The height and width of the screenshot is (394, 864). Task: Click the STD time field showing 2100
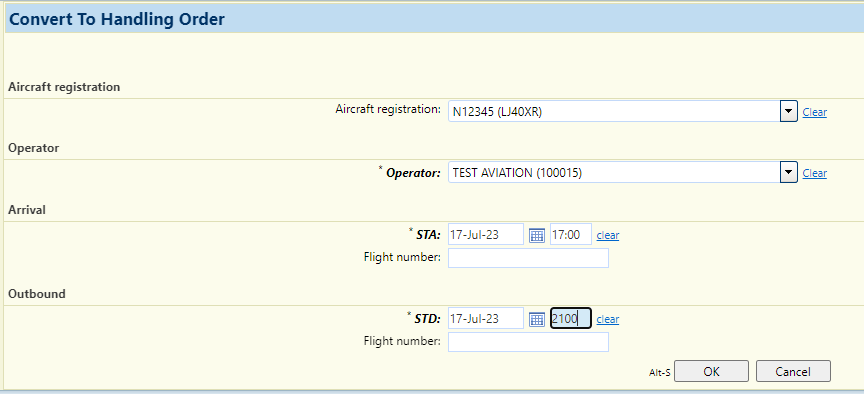coord(571,318)
